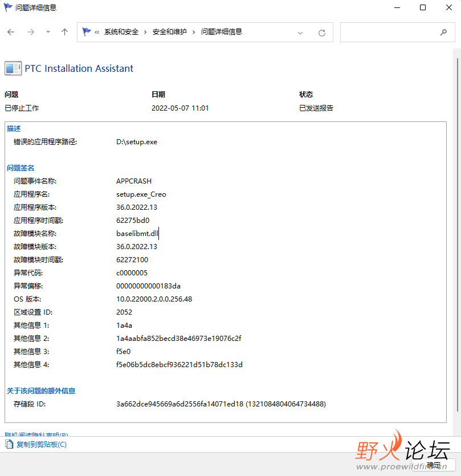
Task: Click the date 2022-05-07 11:01
Action: pyautogui.click(x=180, y=108)
